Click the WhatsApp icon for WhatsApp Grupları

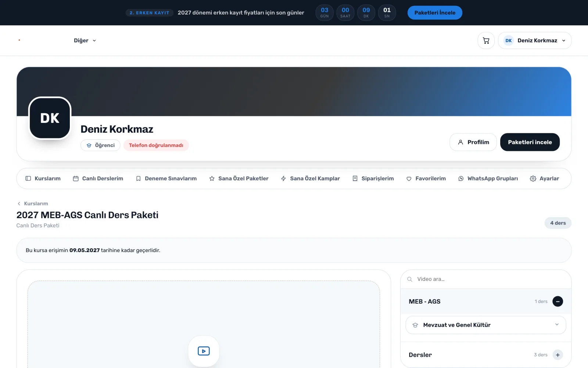tap(461, 178)
